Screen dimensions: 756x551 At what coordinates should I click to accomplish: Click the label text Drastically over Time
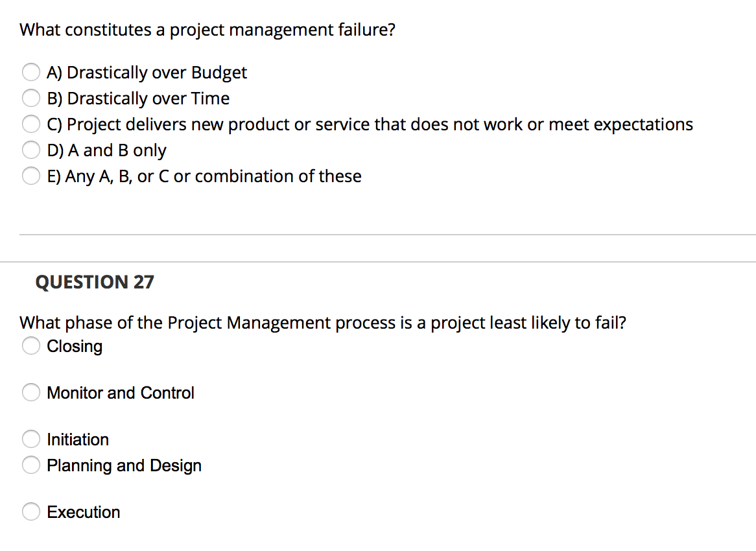pyautogui.click(x=139, y=98)
